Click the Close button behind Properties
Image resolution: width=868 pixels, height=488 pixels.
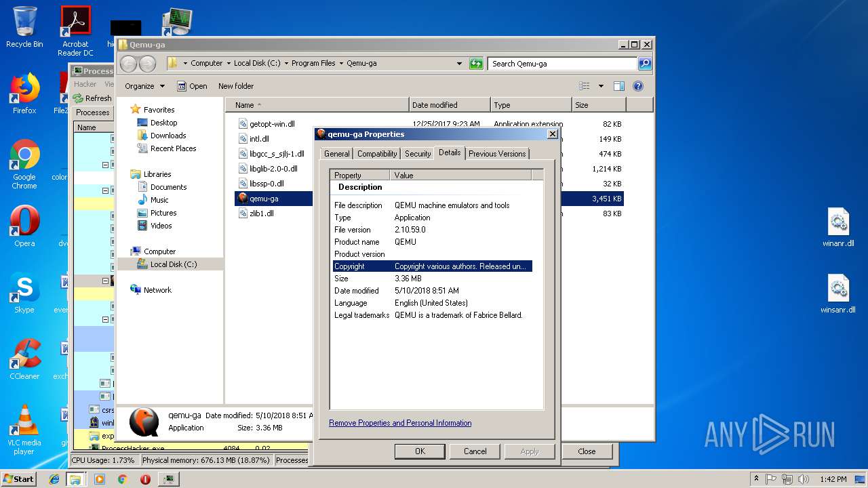587,451
